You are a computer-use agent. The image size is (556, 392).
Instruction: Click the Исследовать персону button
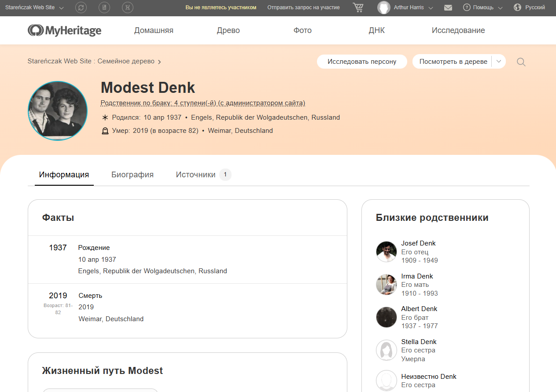[362, 62]
